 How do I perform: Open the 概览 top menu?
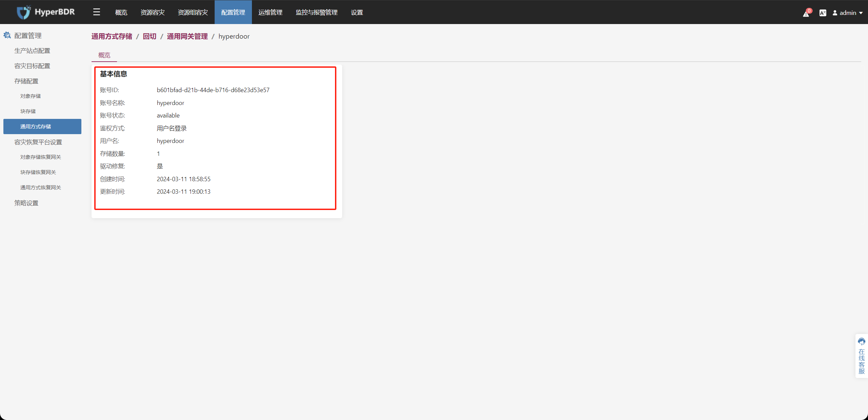tap(121, 12)
